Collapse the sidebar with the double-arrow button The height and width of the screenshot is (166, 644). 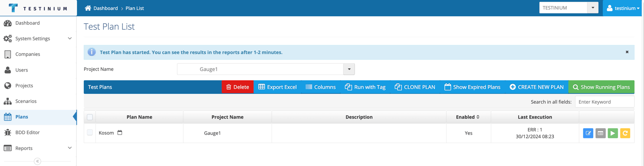coord(37,161)
